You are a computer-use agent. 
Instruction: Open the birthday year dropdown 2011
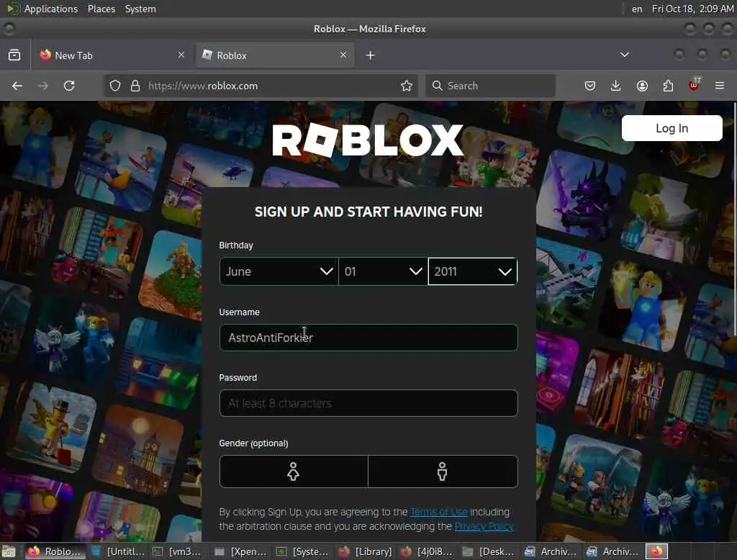click(x=473, y=271)
